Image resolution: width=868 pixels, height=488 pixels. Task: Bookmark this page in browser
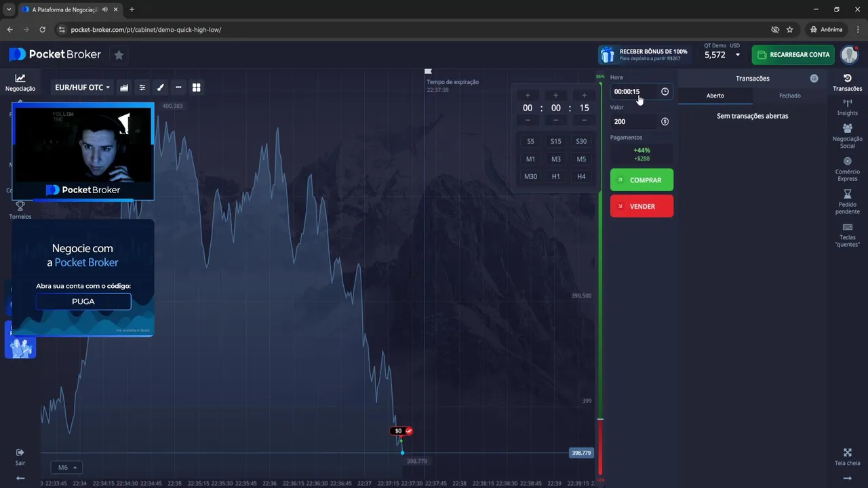click(789, 30)
